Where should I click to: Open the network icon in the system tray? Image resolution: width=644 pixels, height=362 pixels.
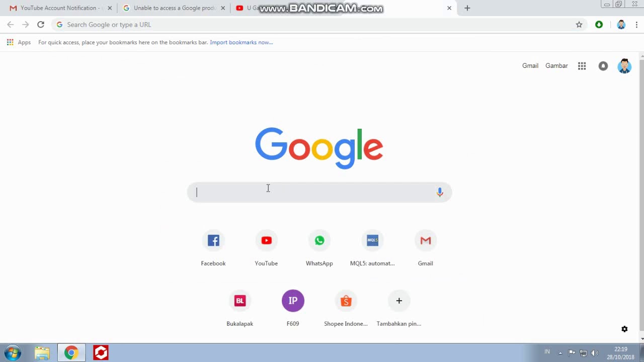(x=583, y=353)
